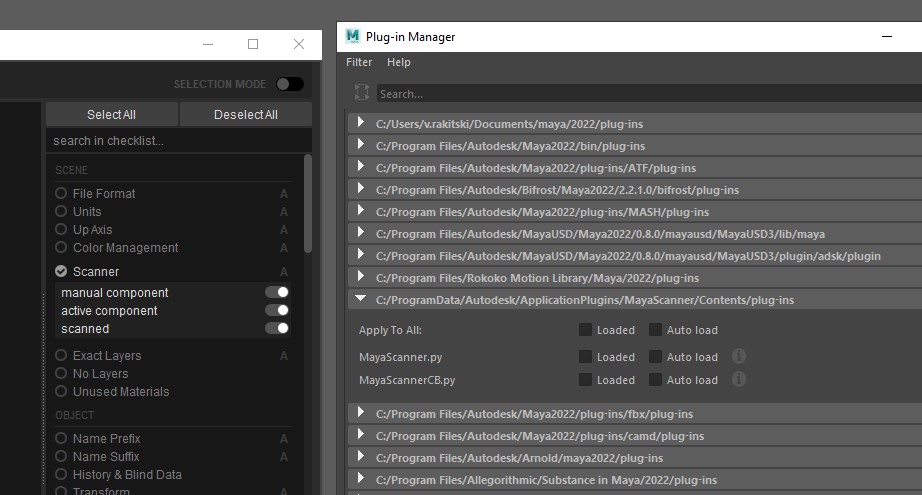Screen dimensions: 922x495
Task: Click the SCENE section heading
Action: click(71, 170)
